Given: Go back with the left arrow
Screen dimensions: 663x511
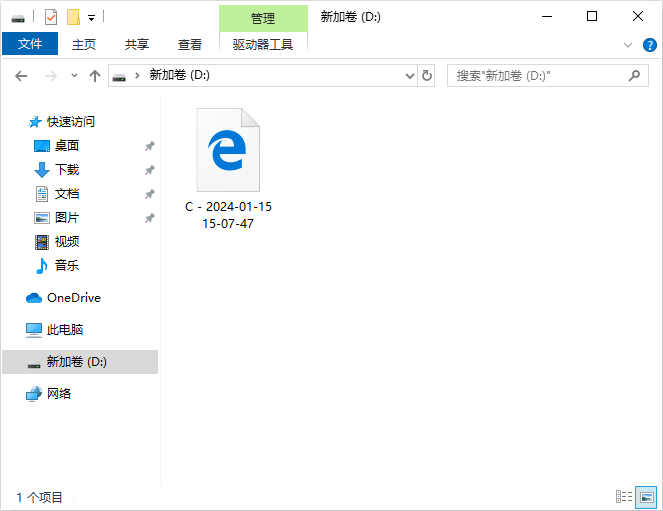Looking at the screenshot, I should 21,76.
